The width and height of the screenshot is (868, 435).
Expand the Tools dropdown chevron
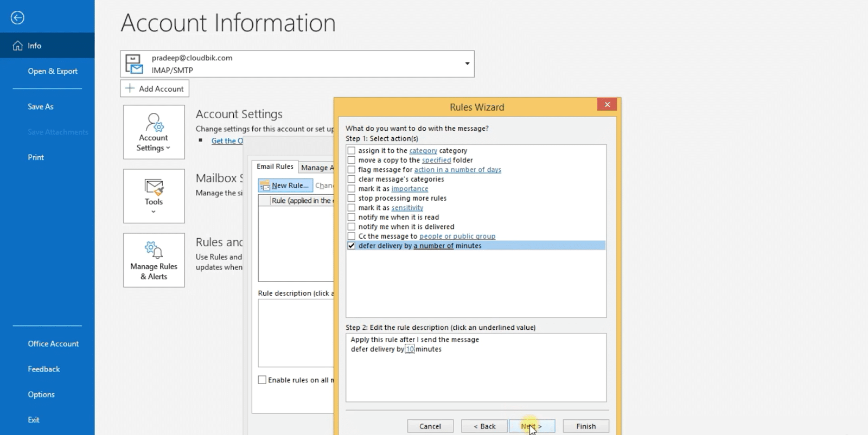point(154,212)
